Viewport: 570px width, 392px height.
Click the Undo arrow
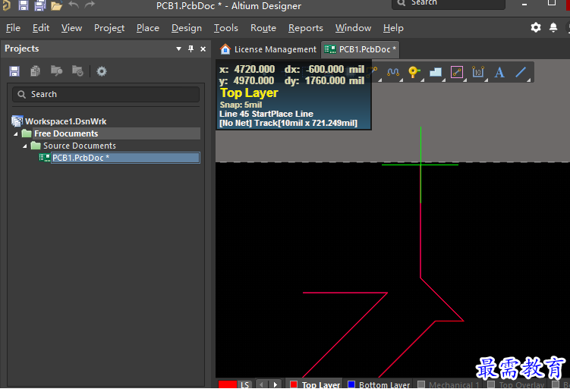(74, 5)
